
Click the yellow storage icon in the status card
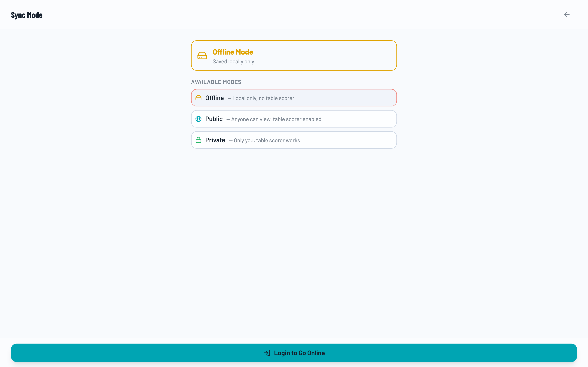(x=202, y=55)
